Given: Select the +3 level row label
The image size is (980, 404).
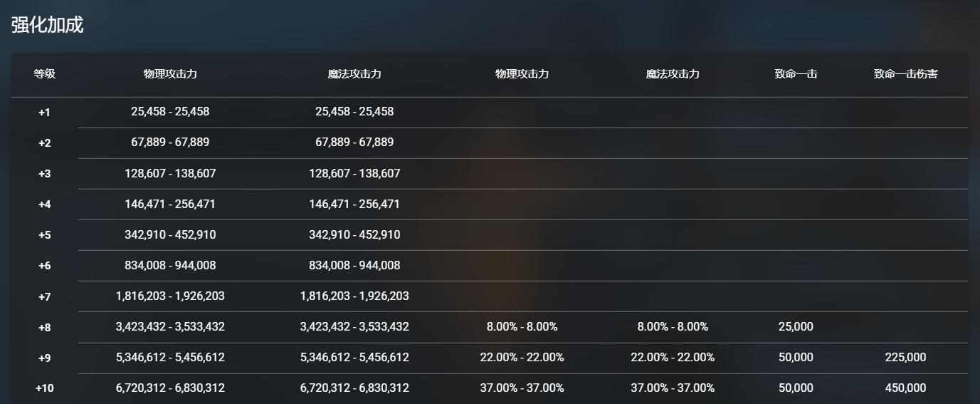Looking at the screenshot, I should tap(44, 174).
